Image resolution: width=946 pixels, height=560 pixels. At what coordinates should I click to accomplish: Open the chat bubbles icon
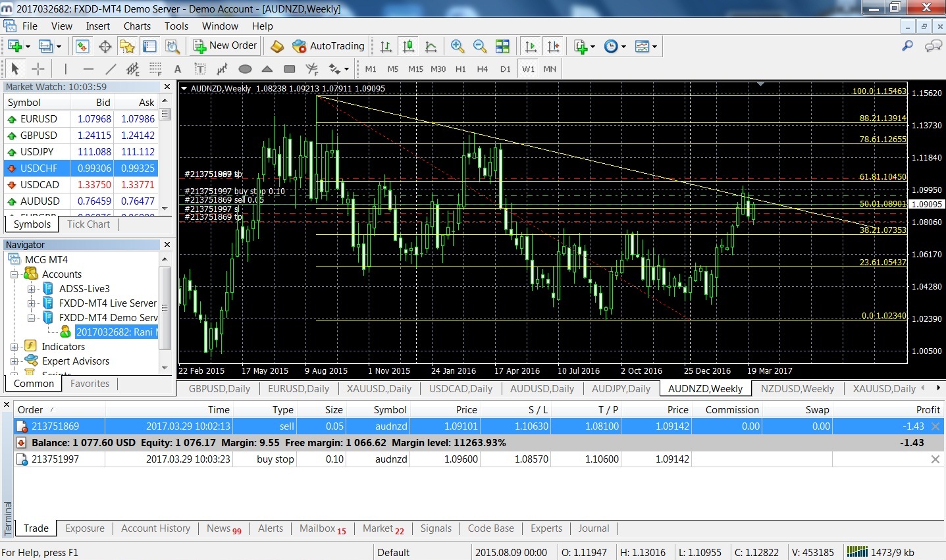933,46
